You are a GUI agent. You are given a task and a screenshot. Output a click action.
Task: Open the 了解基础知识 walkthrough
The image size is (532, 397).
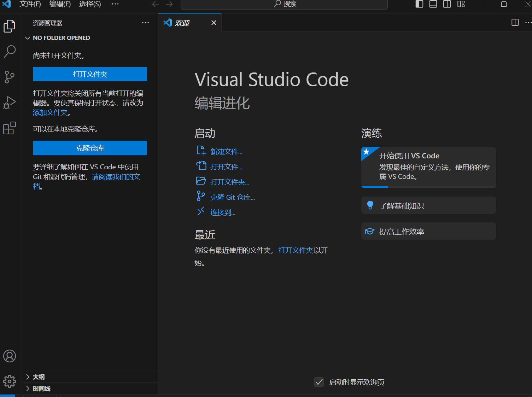pyautogui.click(x=428, y=205)
